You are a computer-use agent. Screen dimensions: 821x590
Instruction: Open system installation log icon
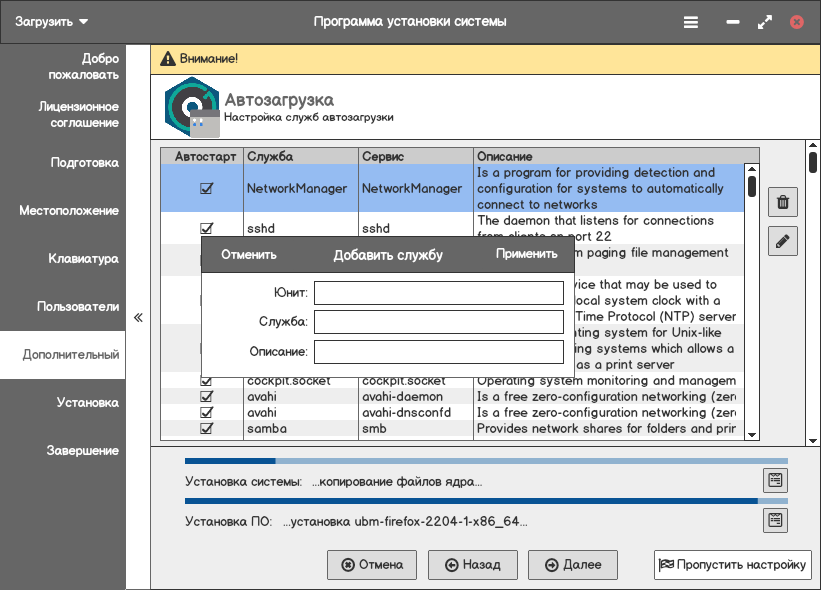774,480
